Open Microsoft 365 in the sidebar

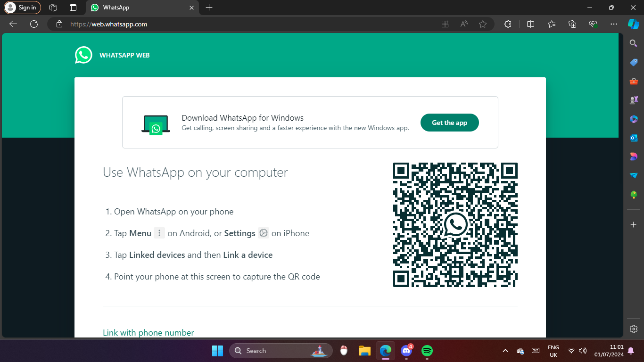[x=634, y=119]
